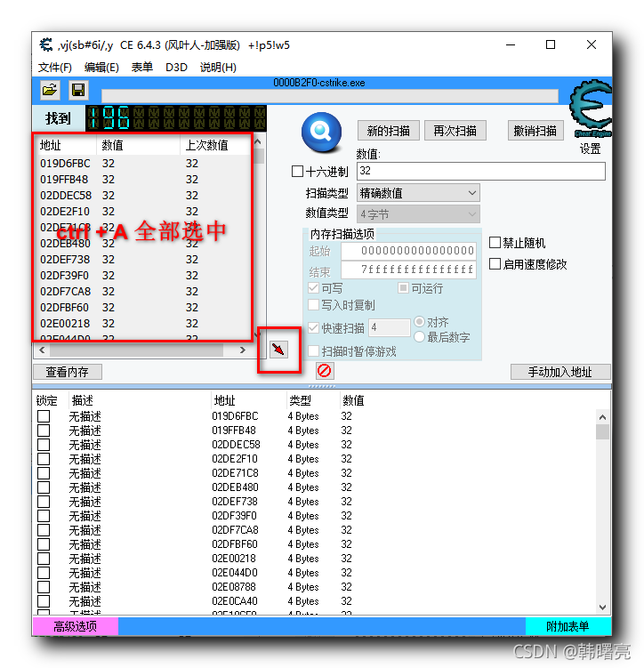Viewport: 644px width, 668px height.
Task: Toggle the 可写 checkbox
Action: [313, 288]
